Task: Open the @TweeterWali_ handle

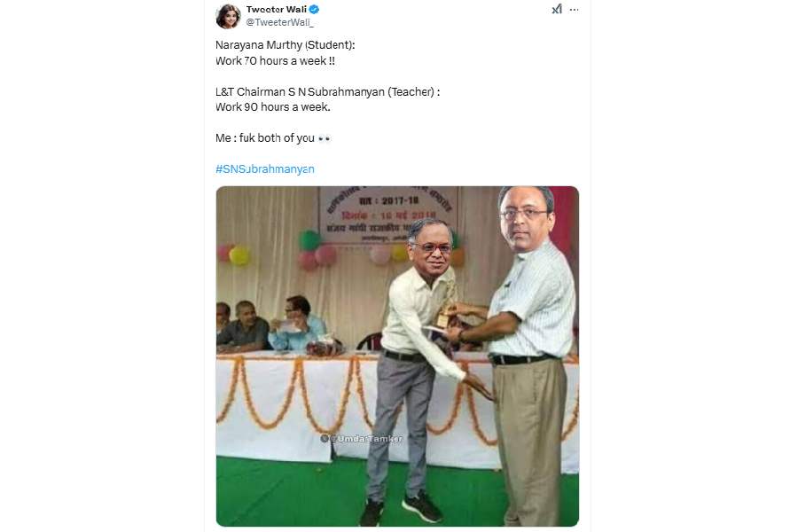Action: 280,22
